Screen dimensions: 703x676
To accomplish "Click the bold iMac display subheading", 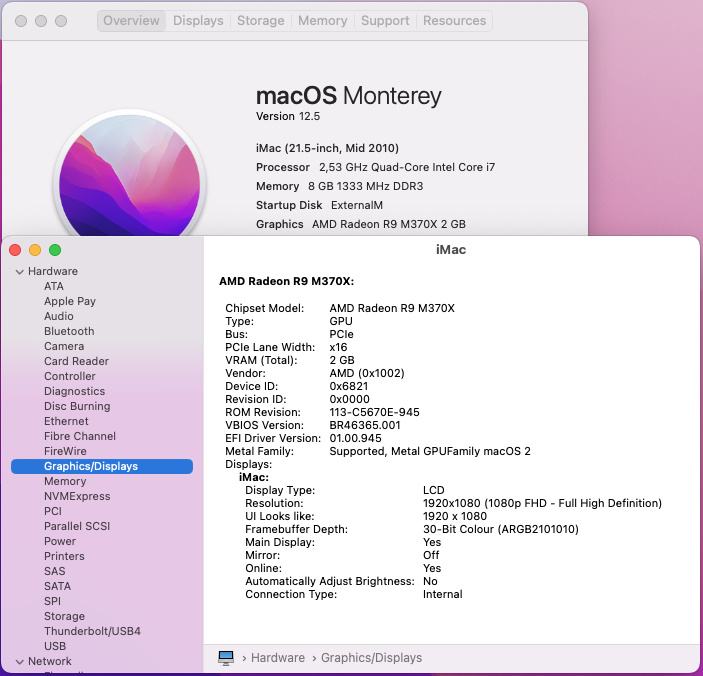I will [x=254, y=477].
